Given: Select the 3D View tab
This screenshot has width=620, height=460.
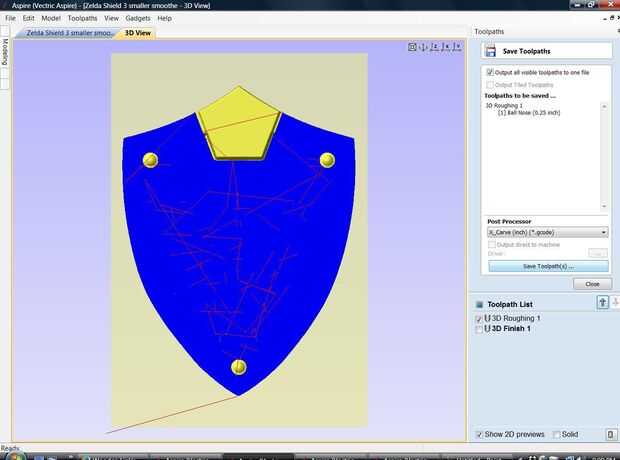Looking at the screenshot, I should click(138, 33).
